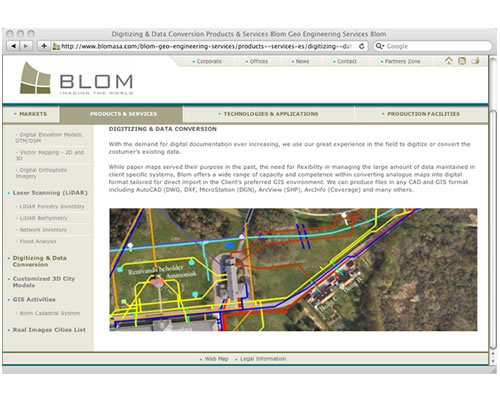Click the URL address field
Screen dimensions: 500x400
coord(206,46)
